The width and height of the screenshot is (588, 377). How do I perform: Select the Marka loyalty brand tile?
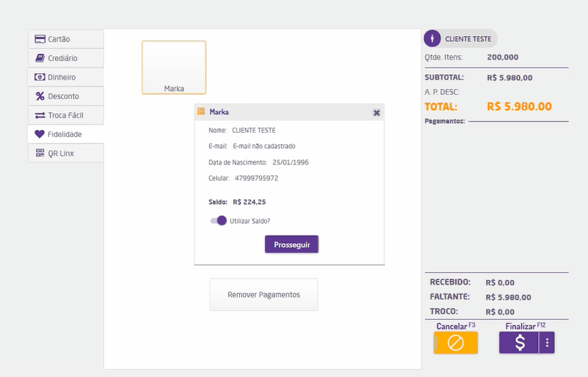pos(174,68)
